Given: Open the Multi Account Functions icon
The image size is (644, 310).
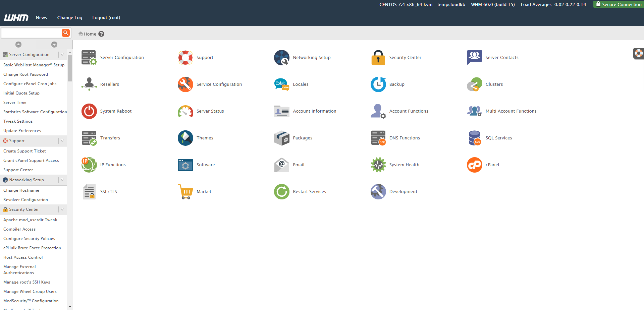Looking at the screenshot, I should coord(474,111).
